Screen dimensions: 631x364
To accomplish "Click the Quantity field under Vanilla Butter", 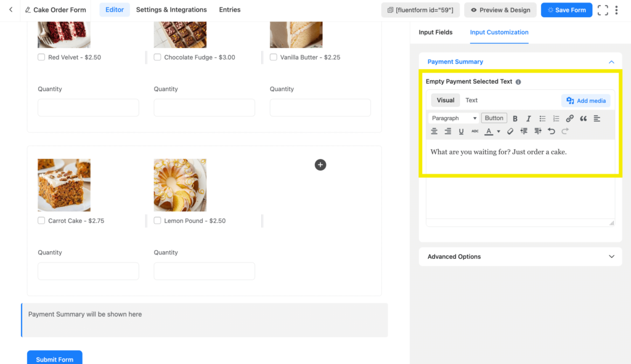I will click(320, 108).
